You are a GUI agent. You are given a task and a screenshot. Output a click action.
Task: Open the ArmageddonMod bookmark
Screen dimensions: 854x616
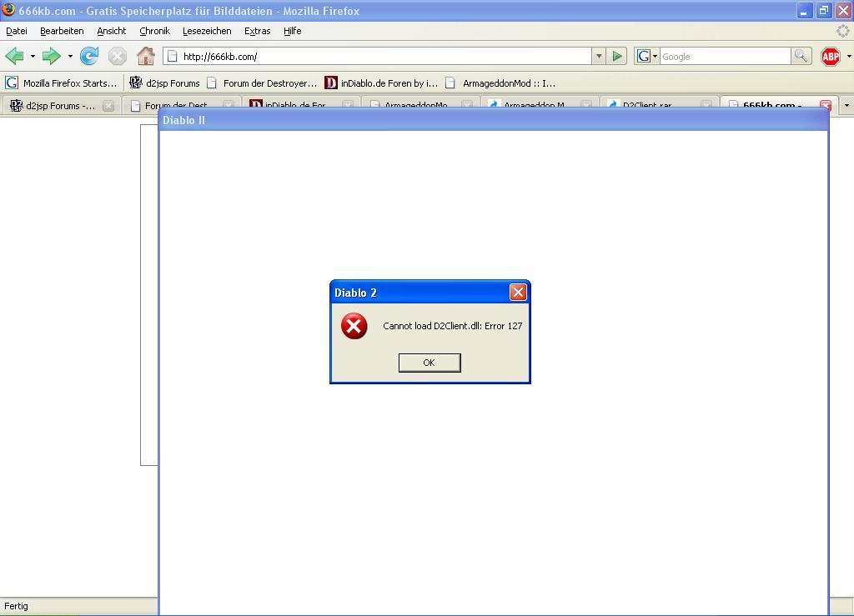click(500, 83)
